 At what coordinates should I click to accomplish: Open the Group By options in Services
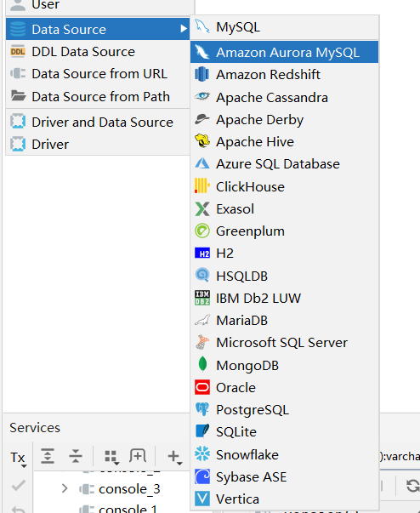[111, 456]
